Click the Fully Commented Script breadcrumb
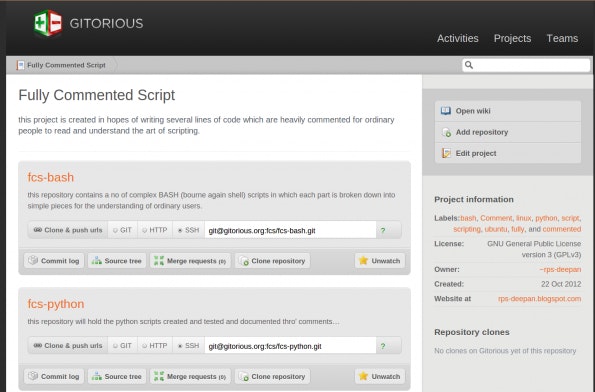 (66, 65)
